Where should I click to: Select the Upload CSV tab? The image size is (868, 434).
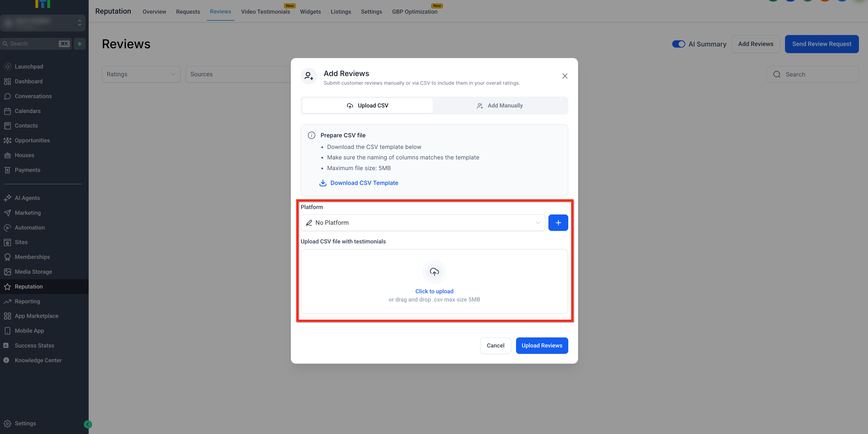pos(367,106)
